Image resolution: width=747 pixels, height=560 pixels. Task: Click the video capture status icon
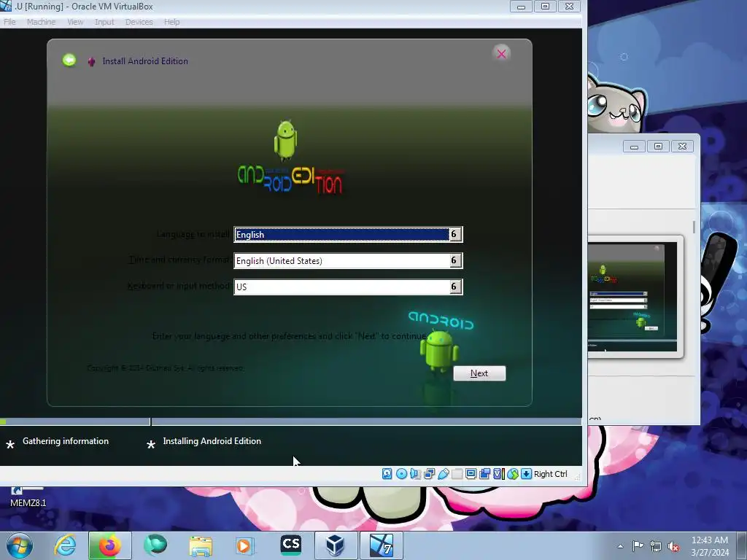click(484, 474)
